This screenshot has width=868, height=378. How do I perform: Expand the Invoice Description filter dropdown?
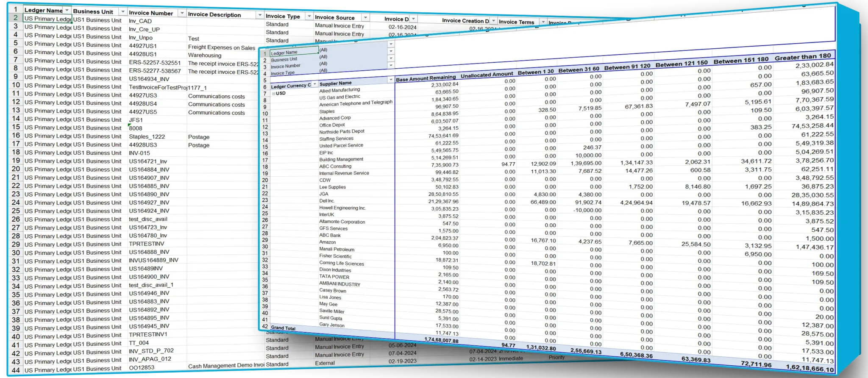(x=259, y=15)
